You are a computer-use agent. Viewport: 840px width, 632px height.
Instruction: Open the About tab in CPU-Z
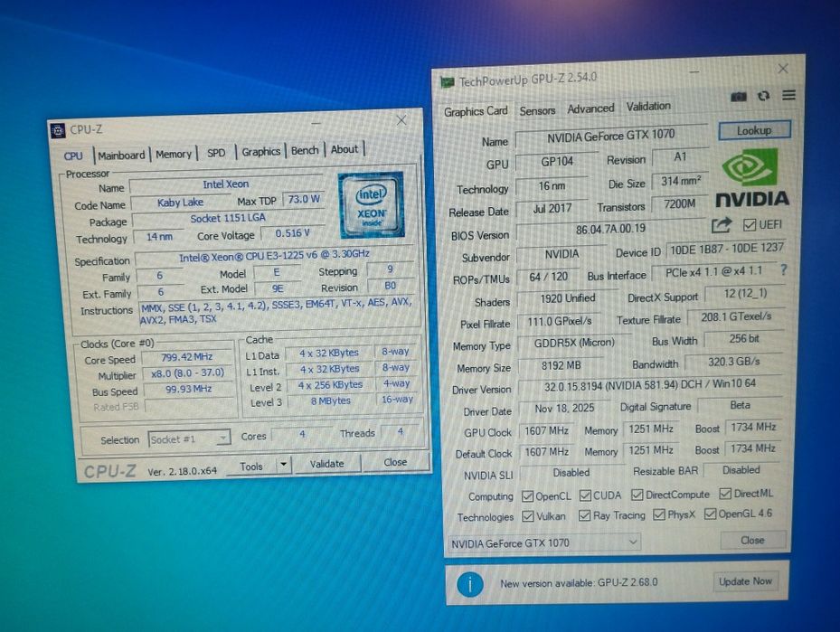[x=344, y=149]
